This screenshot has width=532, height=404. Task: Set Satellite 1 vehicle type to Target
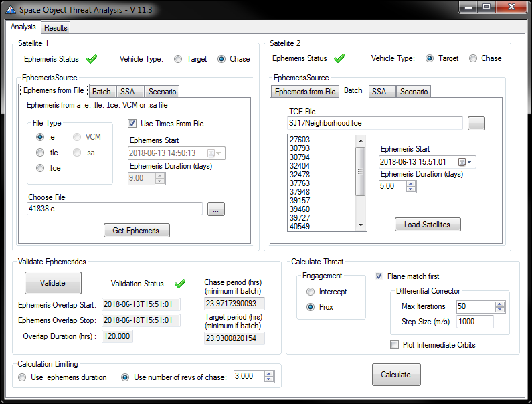[x=178, y=59]
